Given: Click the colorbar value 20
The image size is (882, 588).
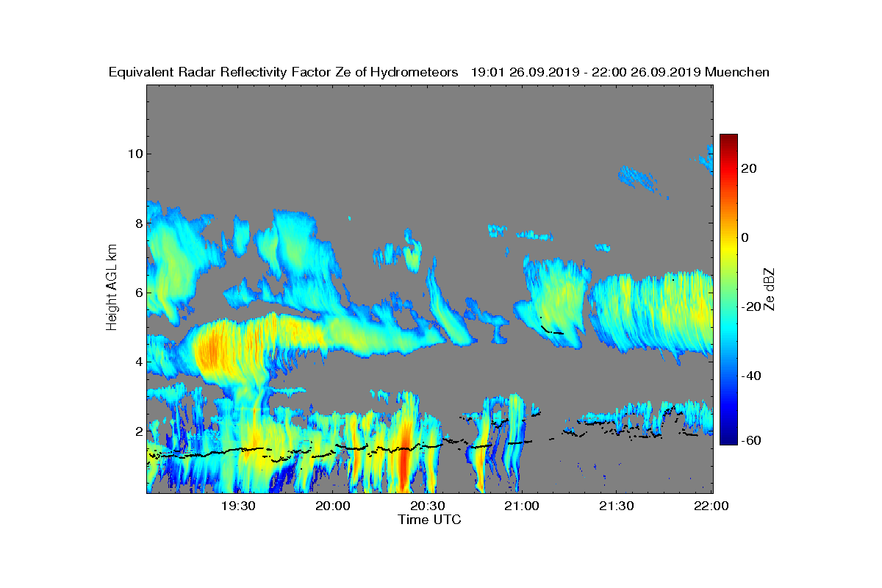Looking at the screenshot, I should coord(750,168).
